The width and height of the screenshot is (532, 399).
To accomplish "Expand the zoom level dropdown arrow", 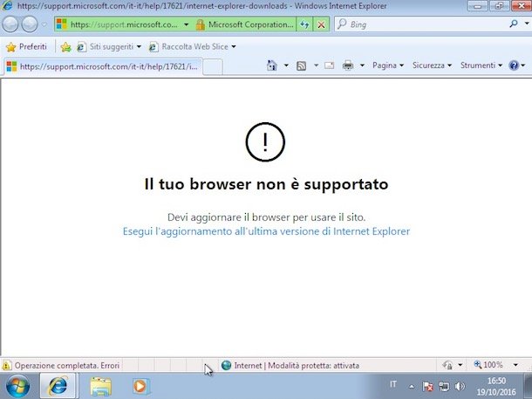I will tap(515, 365).
